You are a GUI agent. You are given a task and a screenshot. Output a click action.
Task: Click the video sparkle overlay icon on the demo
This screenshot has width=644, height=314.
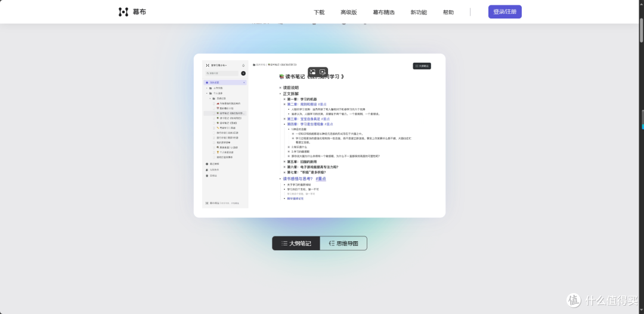tap(323, 72)
